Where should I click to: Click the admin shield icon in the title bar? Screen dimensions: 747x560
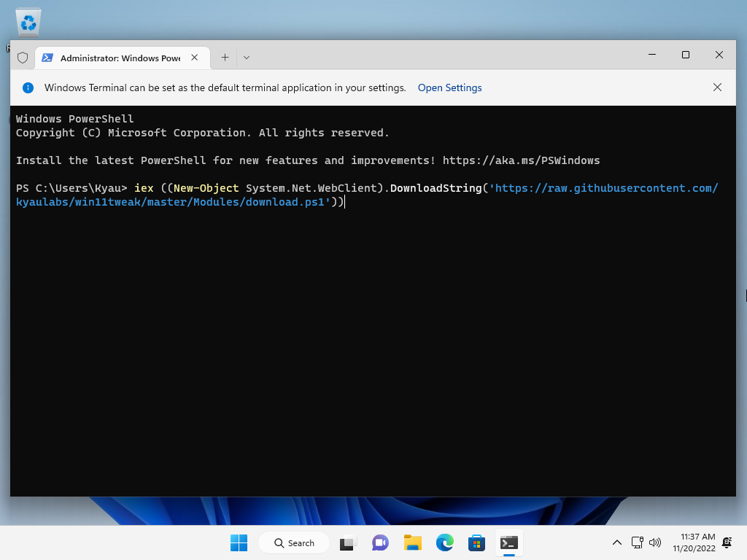(x=23, y=58)
